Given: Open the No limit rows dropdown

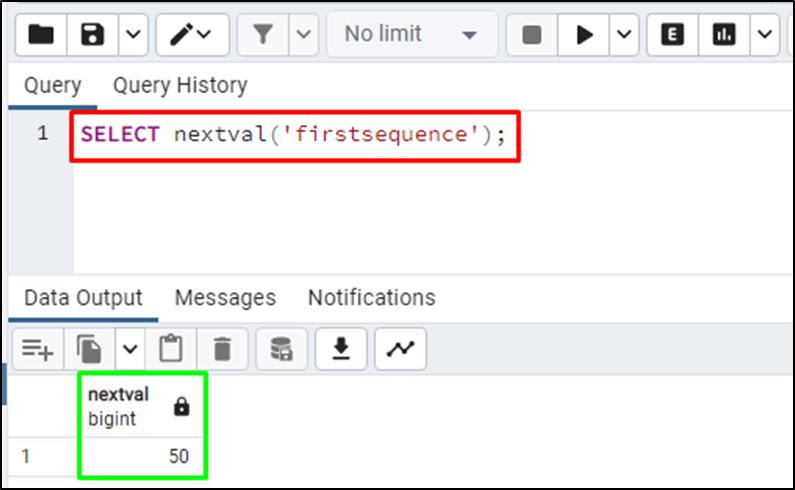Looking at the screenshot, I should [411, 35].
